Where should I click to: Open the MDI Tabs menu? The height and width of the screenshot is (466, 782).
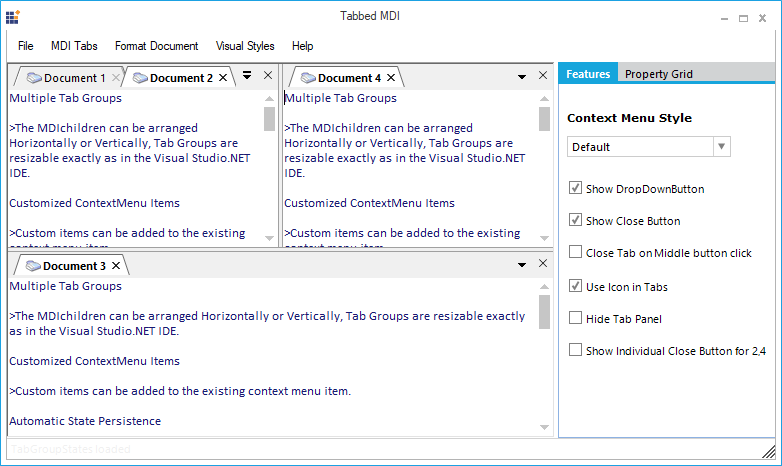74,46
